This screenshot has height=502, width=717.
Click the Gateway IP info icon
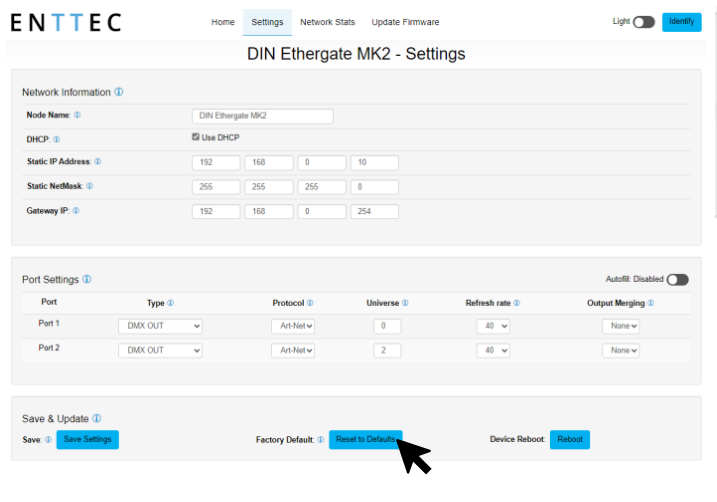[76, 211]
